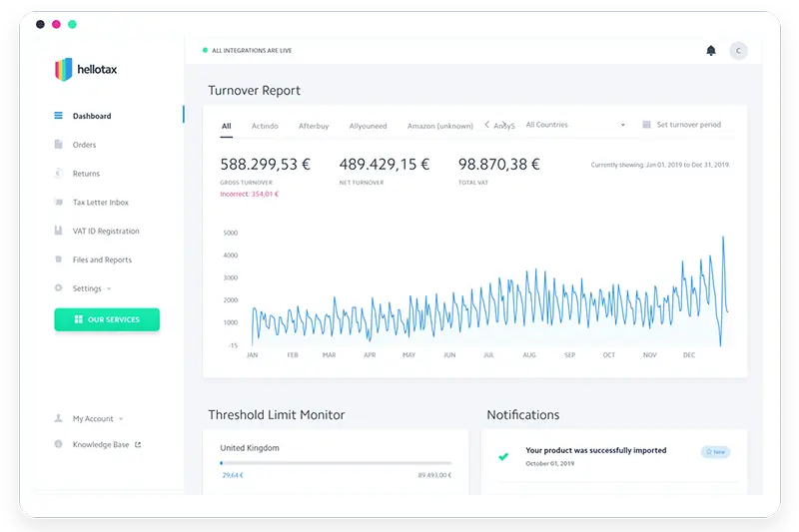This screenshot has height=532, width=799.
Task: Open 'Your product was successfully imported' notification
Action: [x=595, y=450]
